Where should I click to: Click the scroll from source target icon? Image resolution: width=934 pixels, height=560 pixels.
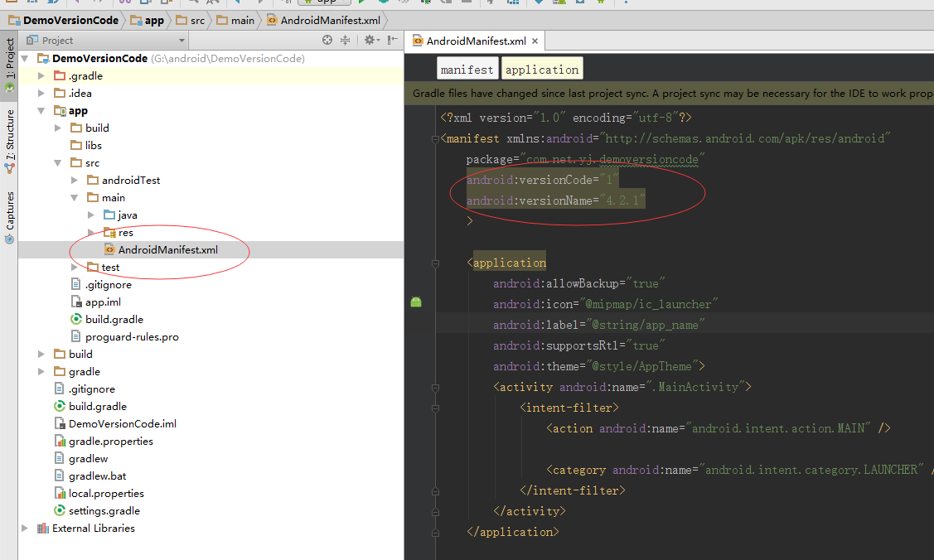[x=327, y=40]
